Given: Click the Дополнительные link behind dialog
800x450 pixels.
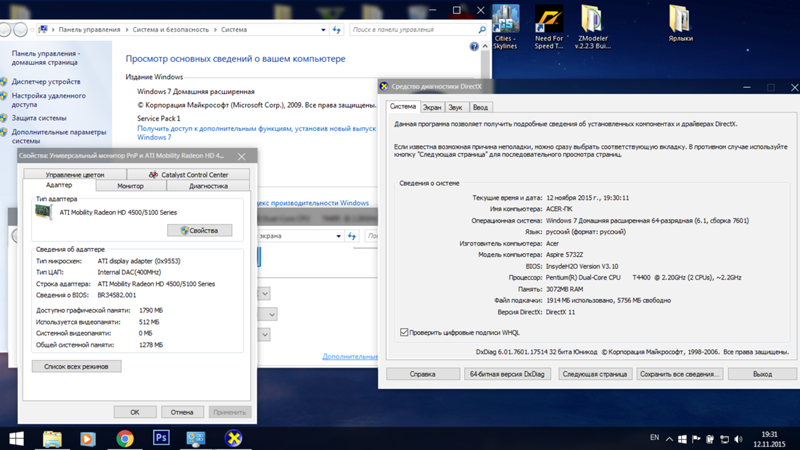Looking at the screenshot, I should (x=350, y=357).
